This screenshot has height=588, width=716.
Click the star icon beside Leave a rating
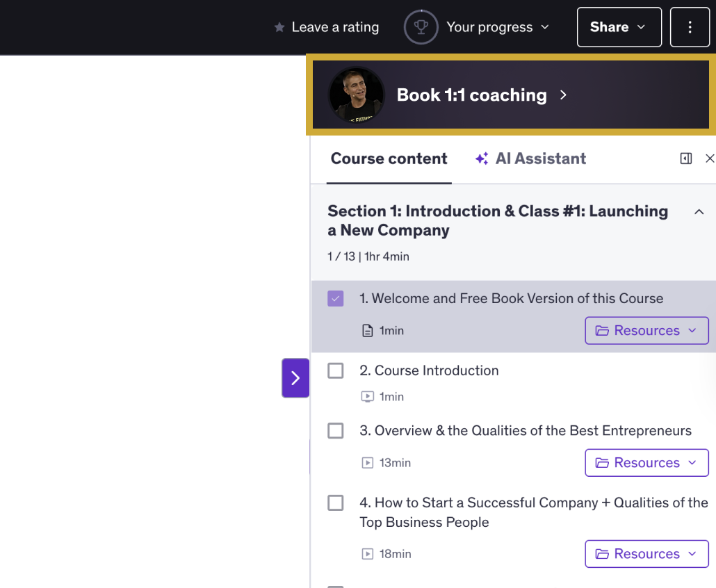point(279,26)
